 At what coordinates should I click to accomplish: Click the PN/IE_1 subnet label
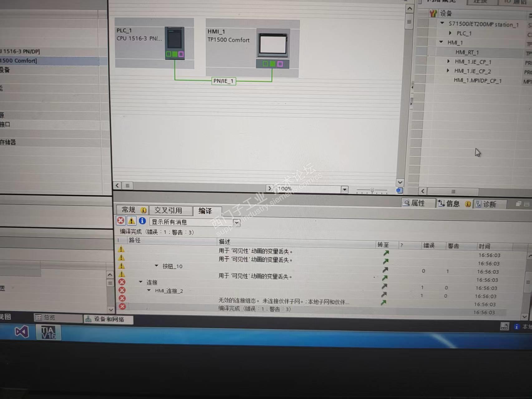(223, 81)
